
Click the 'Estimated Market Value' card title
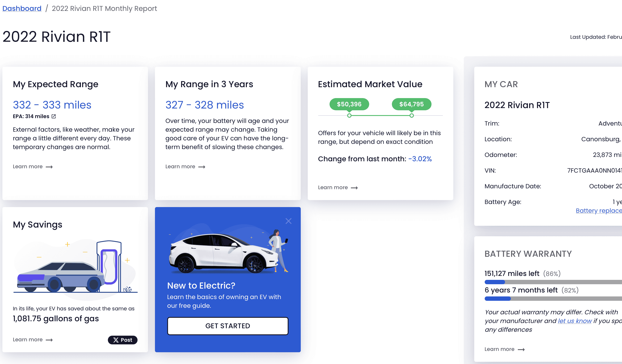coord(370,84)
